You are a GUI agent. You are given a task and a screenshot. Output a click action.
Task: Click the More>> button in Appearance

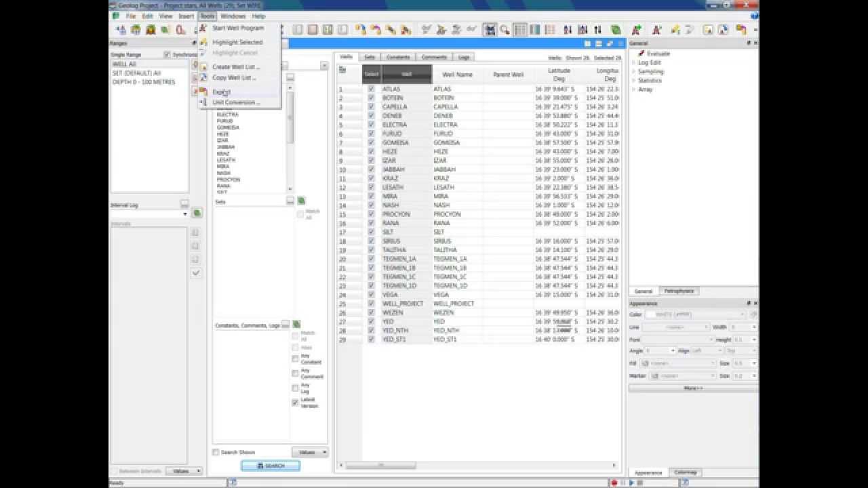tap(693, 388)
